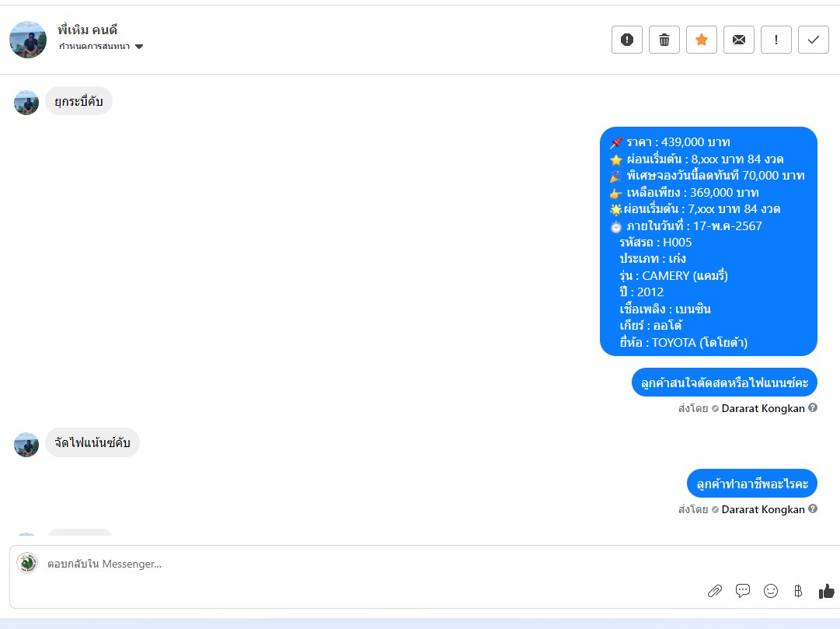This screenshot has height=629, width=840.
Task: Open พี่เหิม คนดี profile picture in header
Action: point(28,40)
